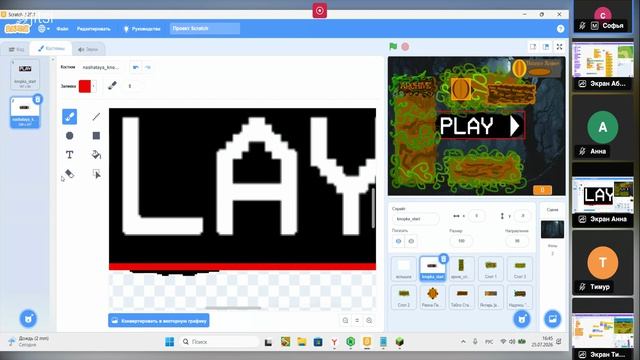Image resolution: width=640 pixels, height=360 pixels.
Task: Click the Choose a Costume button
Action: 28,319
